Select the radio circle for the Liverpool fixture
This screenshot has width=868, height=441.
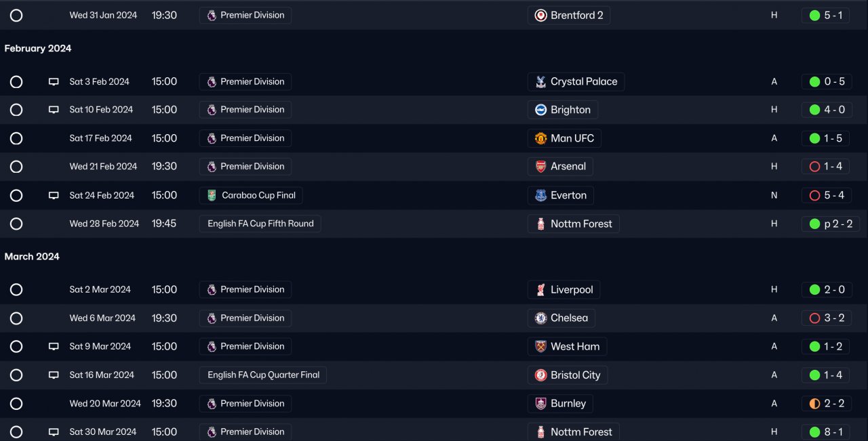point(16,289)
